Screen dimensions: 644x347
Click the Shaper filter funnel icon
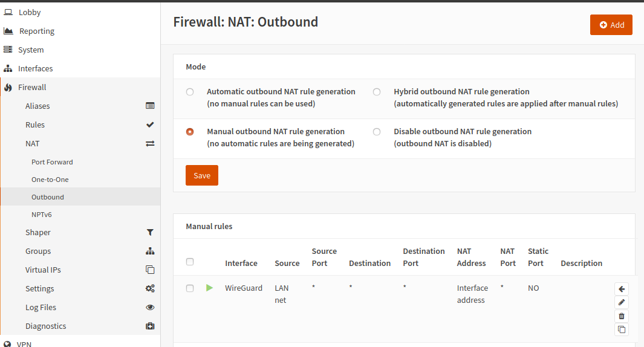pos(150,232)
